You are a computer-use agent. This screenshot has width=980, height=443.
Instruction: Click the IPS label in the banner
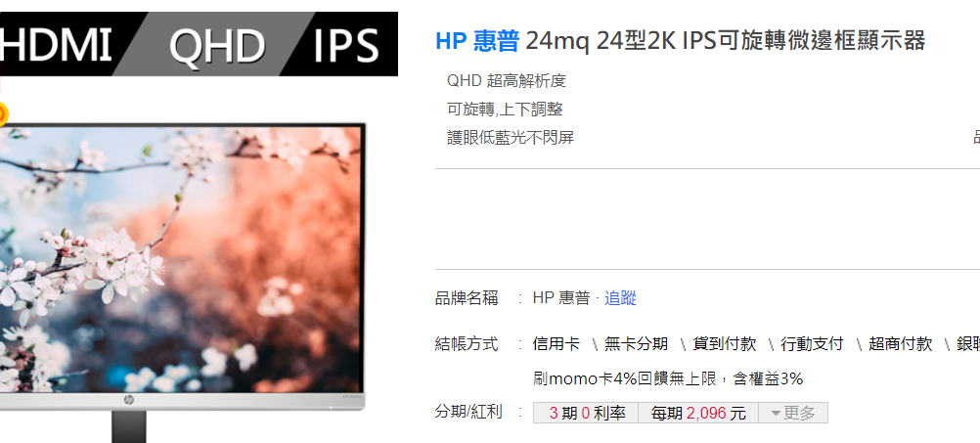(346, 46)
